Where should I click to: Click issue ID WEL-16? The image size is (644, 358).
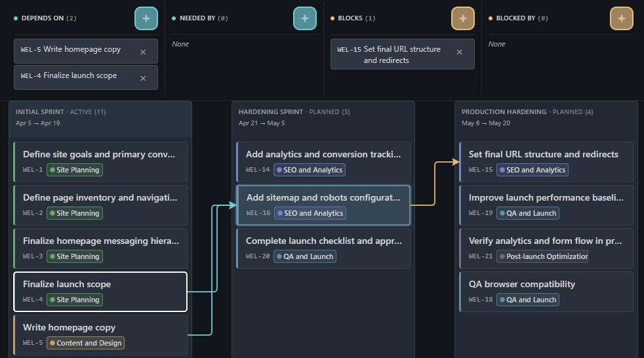tap(258, 212)
